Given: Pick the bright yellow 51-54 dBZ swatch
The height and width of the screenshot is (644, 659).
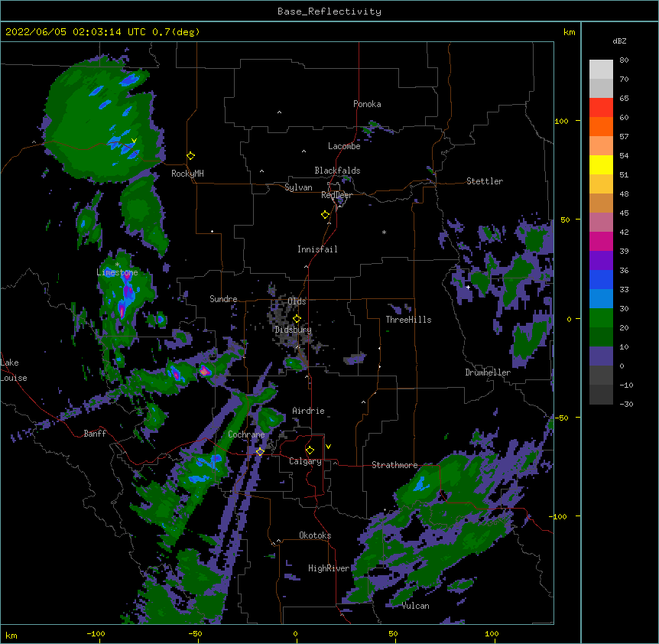Looking at the screenshot, I should tap(601, 164).
